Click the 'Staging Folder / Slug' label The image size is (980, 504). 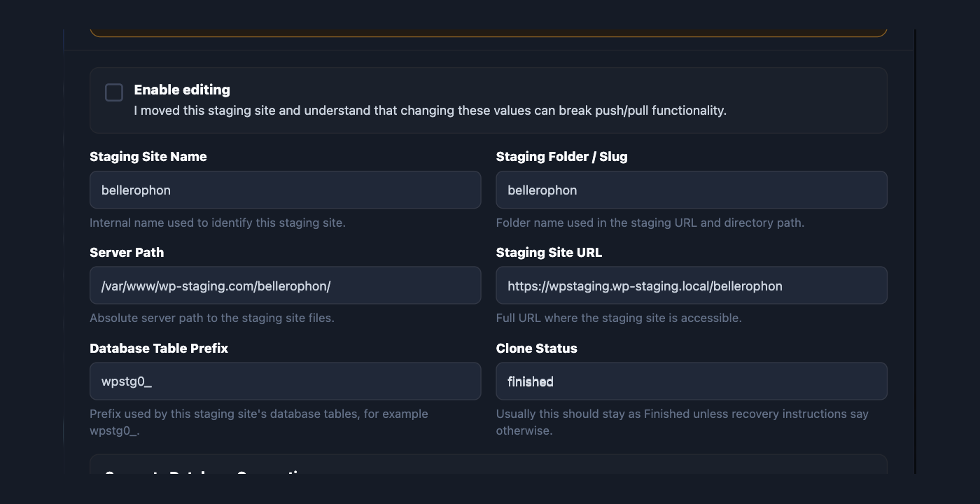[562, 157]
